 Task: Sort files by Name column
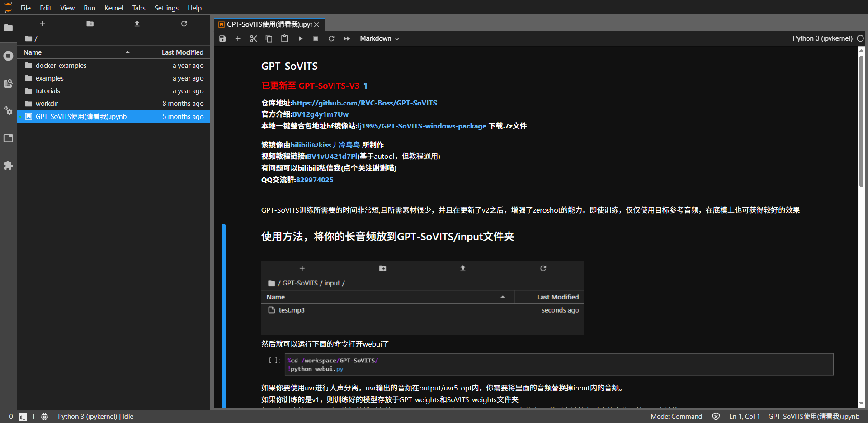(78, 52)
